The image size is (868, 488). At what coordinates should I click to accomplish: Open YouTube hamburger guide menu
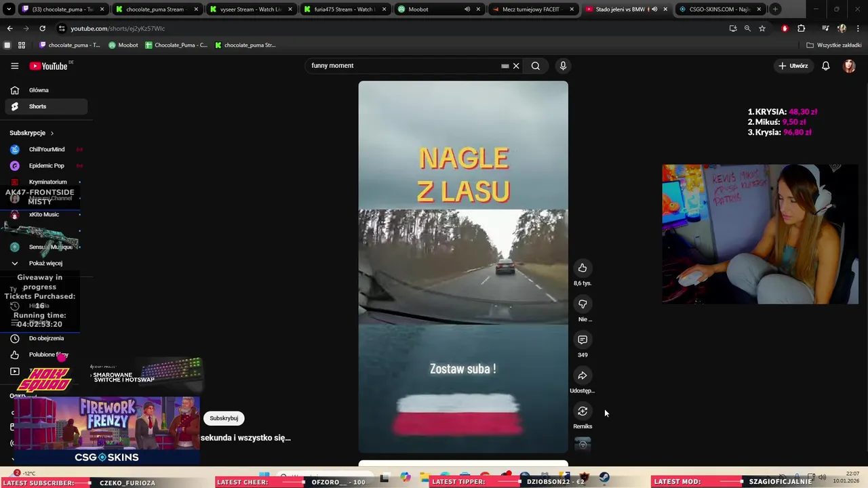tap(14, 66)
